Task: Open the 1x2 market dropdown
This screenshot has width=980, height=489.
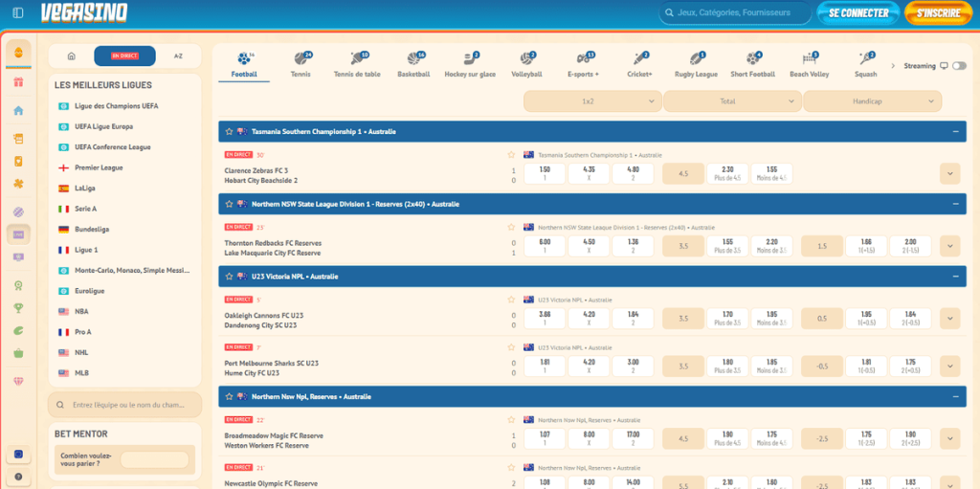Action: click(x=592, y=101)
